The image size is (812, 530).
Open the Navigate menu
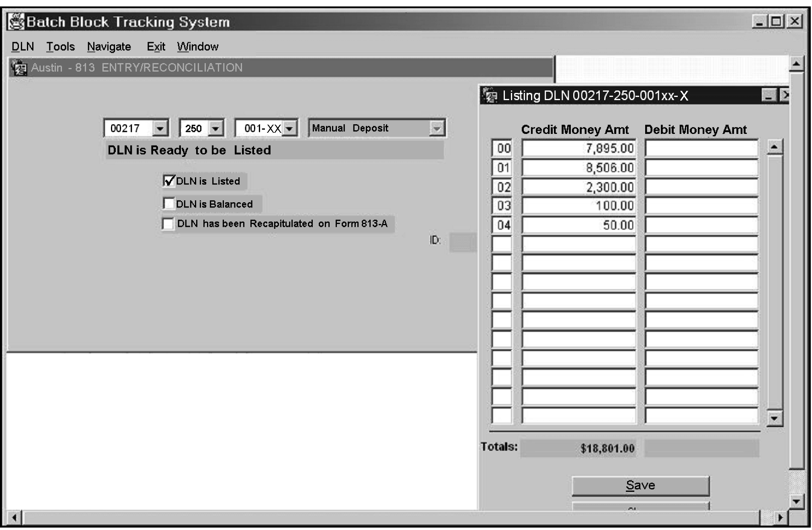(109, 47)
